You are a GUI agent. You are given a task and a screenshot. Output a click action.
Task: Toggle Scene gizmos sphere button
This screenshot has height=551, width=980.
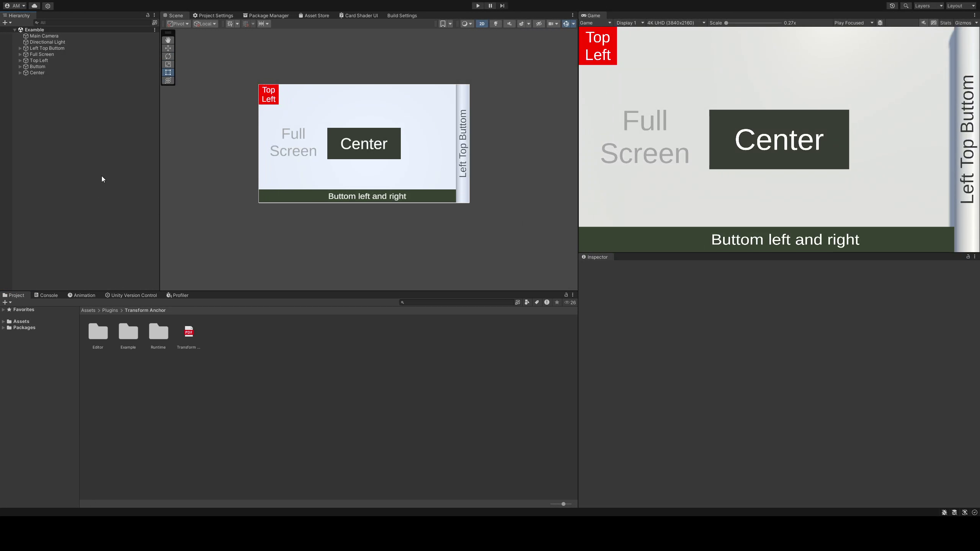566,24
